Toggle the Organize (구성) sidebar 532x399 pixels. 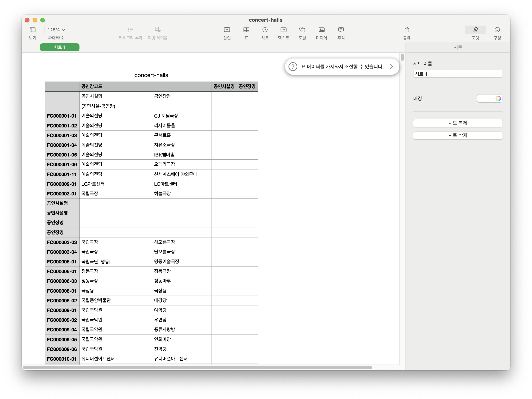pos(497,30)
